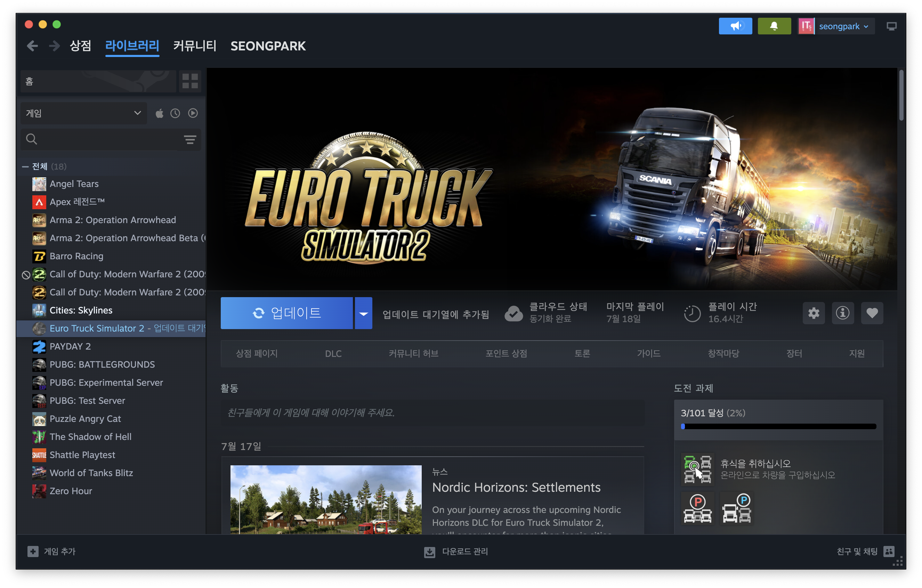Open the 휴식을 취하십시오 achievement icon
Screen dimensions: 922x588
click(698, 469)
